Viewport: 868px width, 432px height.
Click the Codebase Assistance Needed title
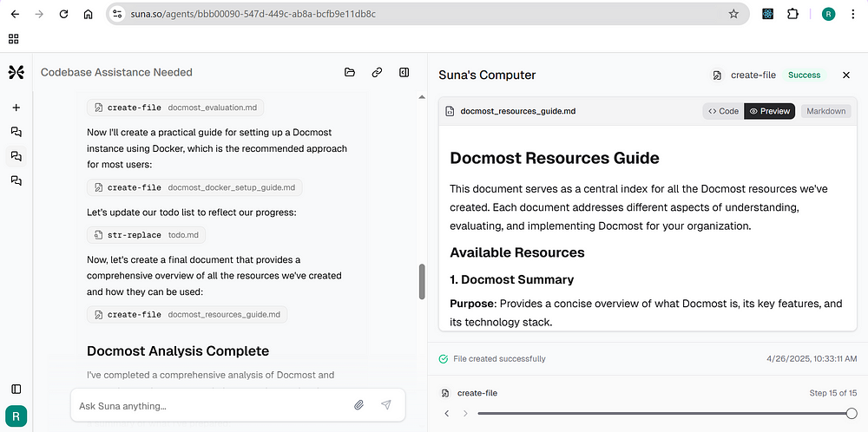point(117,73)
